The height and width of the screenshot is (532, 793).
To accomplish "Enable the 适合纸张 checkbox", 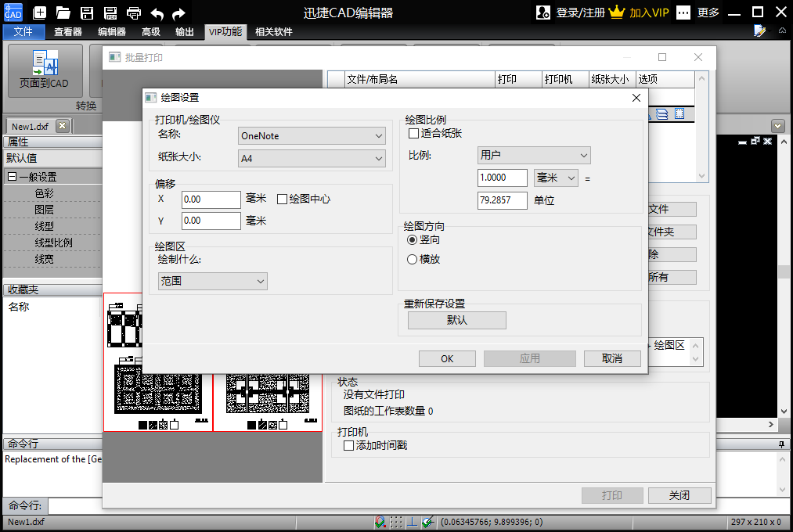I will pyautogui.click(x=413, y=133).
